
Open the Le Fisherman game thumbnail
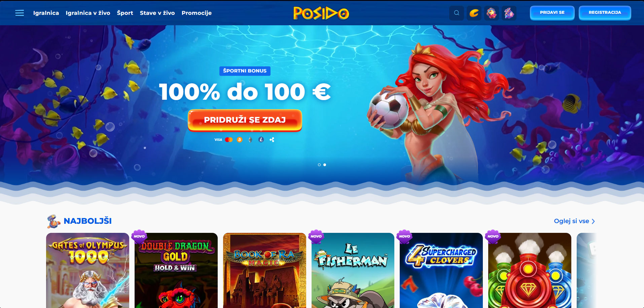(353, 270)
